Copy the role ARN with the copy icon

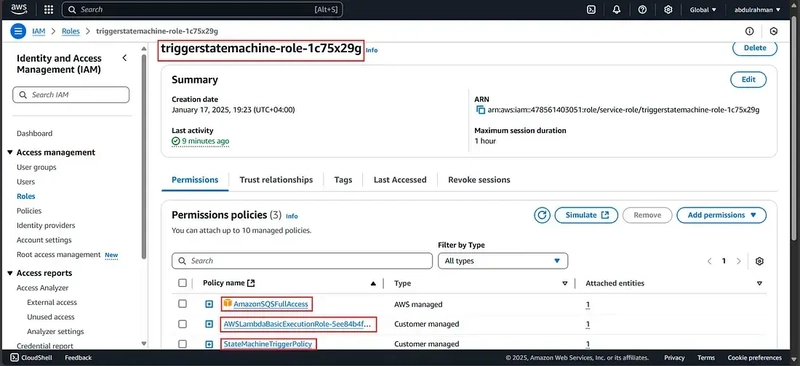[480, 110]
